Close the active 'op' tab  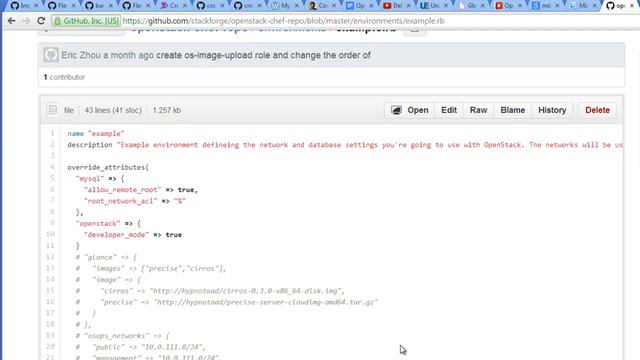[632, 6]
